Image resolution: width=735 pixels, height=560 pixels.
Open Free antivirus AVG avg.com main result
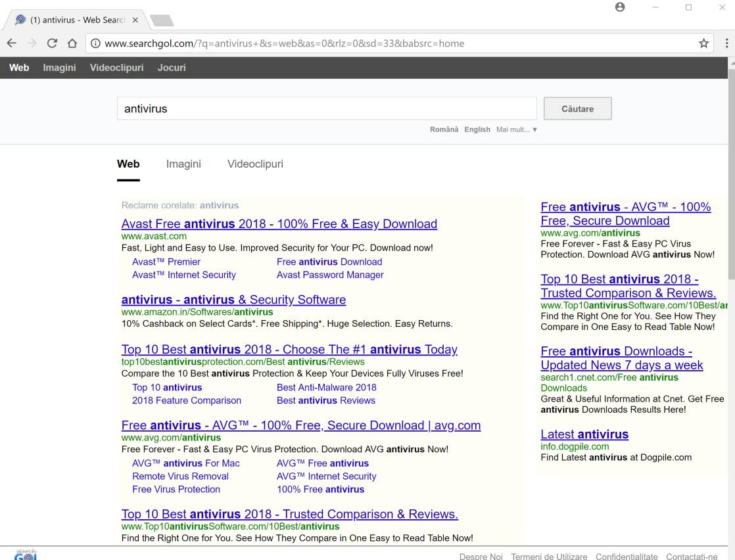pos(301,425)
